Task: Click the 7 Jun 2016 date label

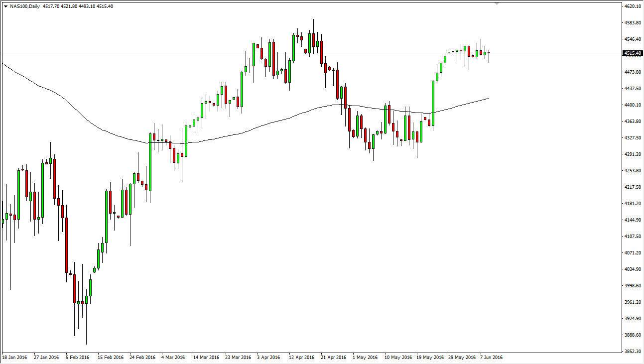Action: tap(491, 357)
